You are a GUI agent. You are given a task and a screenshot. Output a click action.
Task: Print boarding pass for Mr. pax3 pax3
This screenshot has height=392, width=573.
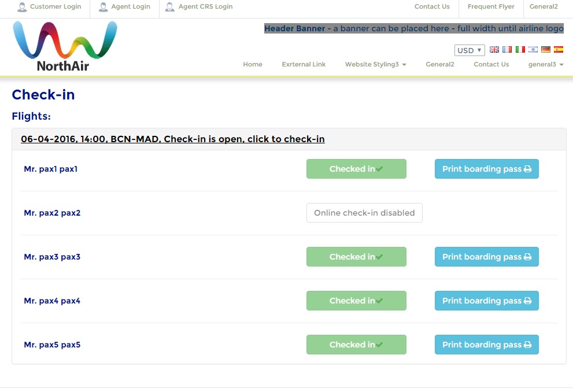pyautogui.click(x=487, y=257)
